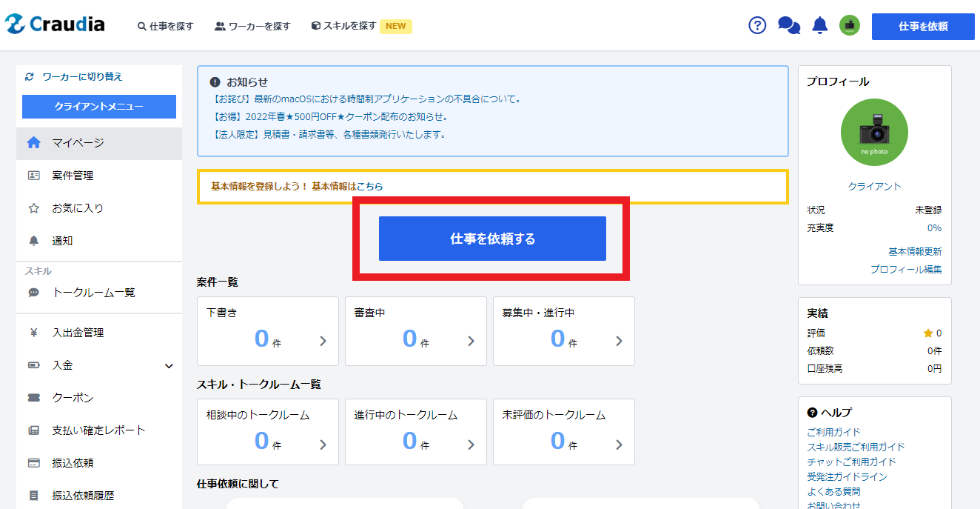Image resolution: width=980 pixels, height=509 pixels.
Task: Click the user avatar icon in header
Action: pyautogui.click(x=849, y=26)
